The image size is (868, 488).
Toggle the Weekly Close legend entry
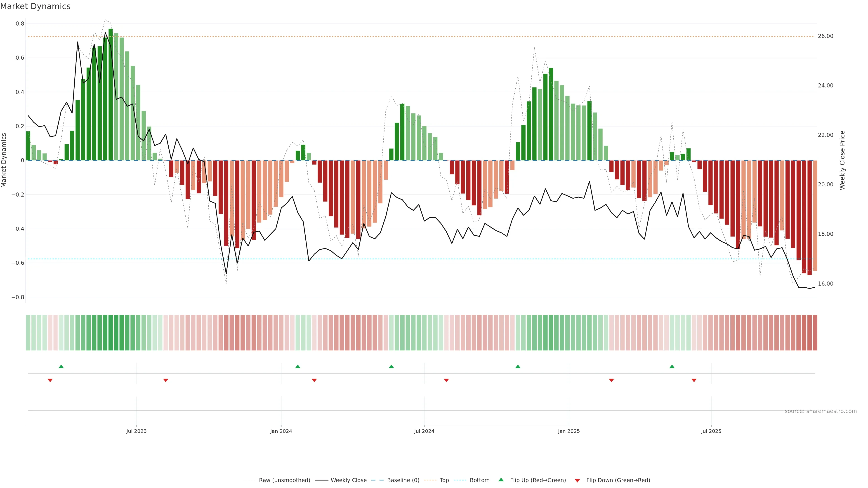(x=348, y=480)
